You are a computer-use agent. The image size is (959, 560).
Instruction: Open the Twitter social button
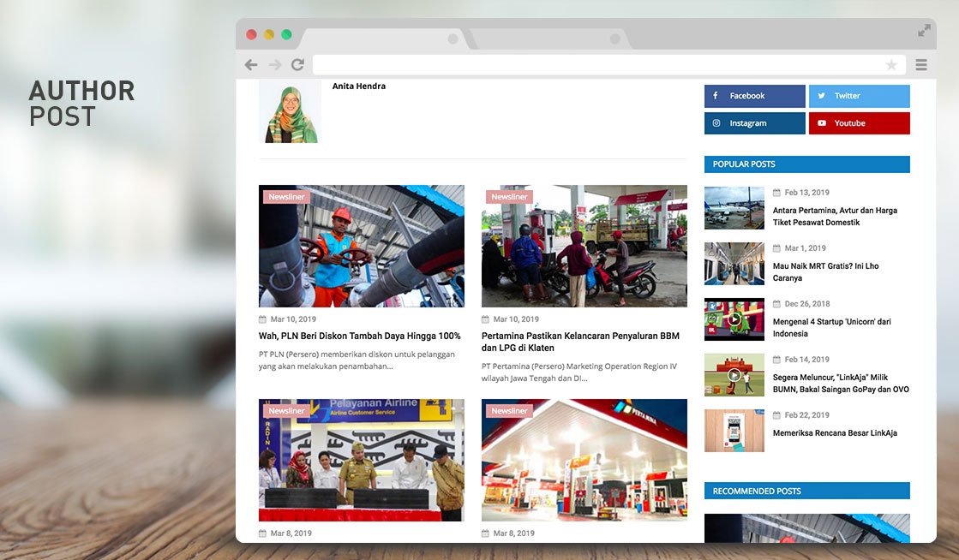click(859, 96)
